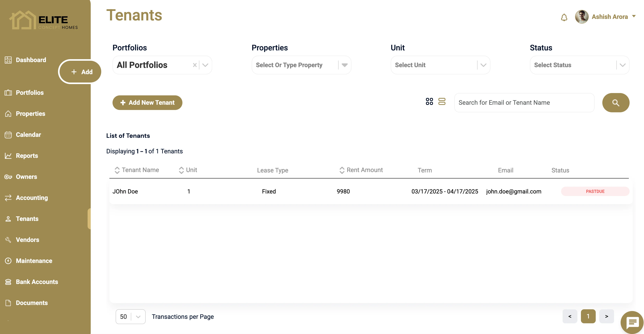
Task: Open Bank Accounts sidebar item
Action: point(37,282)
